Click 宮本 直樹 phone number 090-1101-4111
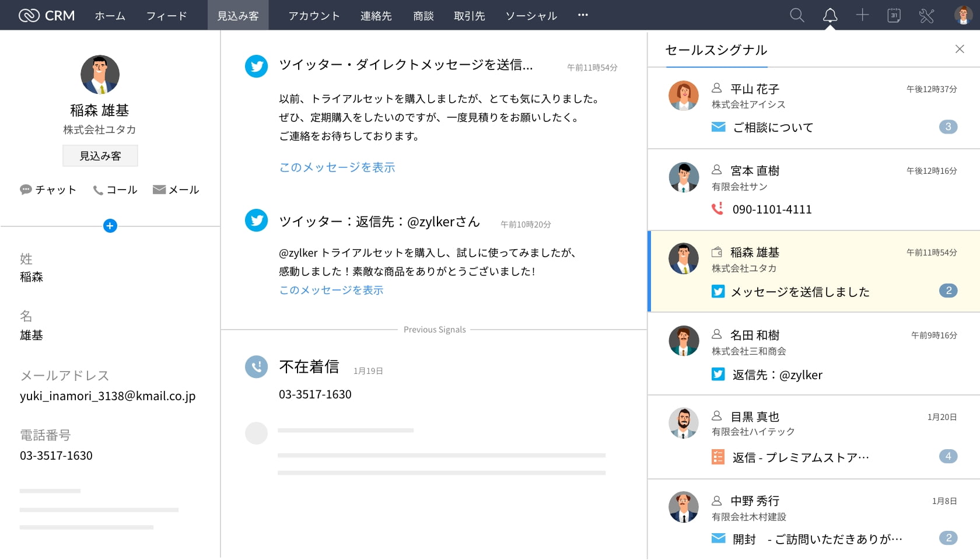Image resolution: width=980 pixels, height=560 pixels. tap(771, 209)
